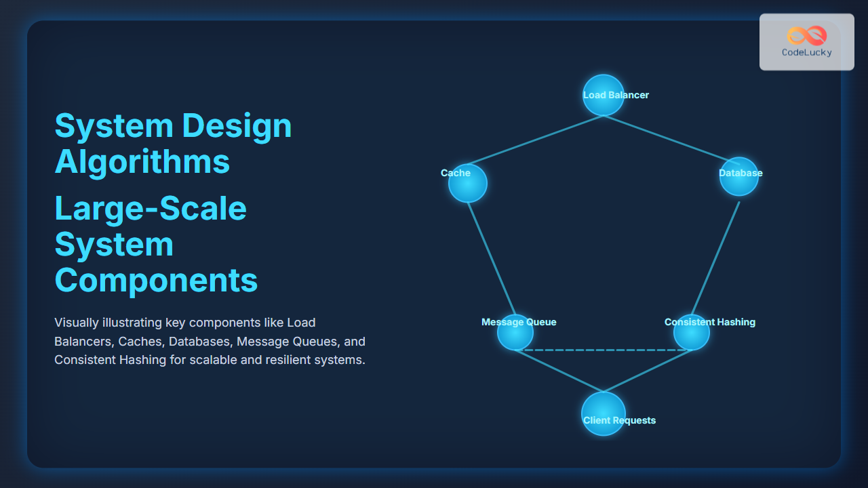Screen dimensions: 868x488
Task: Click the 'Consistent Hashing' text label
Action: tap(709, 322)
